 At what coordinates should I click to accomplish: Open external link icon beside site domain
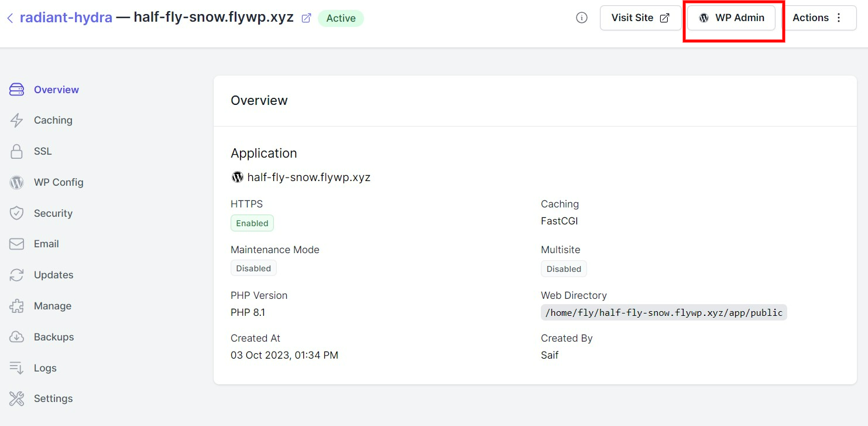click(x=306, y=18)
